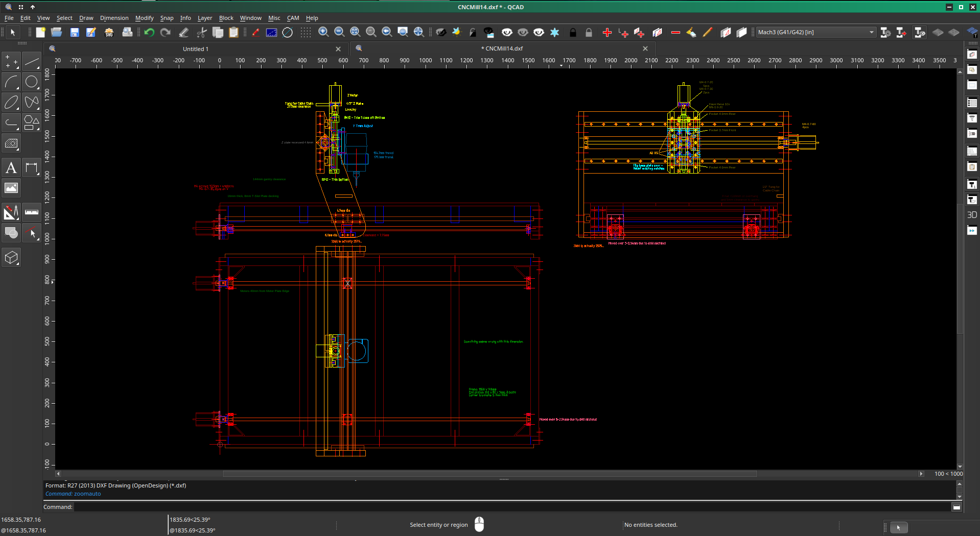Open the Modification tools
Screen dimensions: 980x536
click(11, 212)
